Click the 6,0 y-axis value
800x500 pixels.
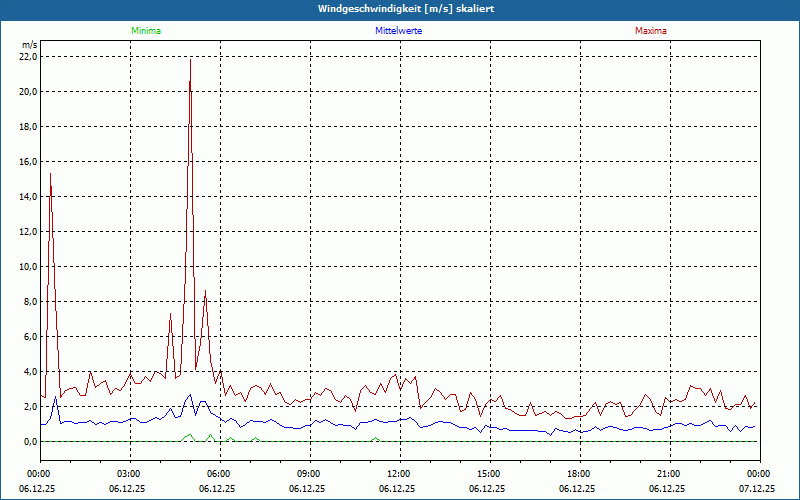point(31,337)
